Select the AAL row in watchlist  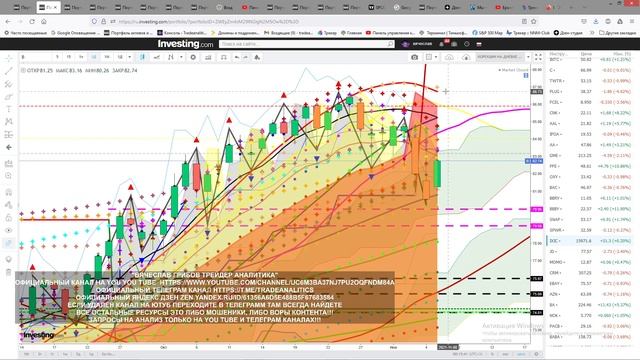pyautogui.click(x=590, y=123)
